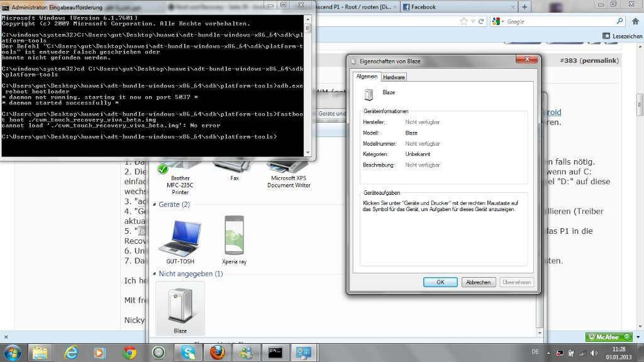Click the command prompt scrollbar up arrow
Screen dimensions: 644x362
[308, 19]
